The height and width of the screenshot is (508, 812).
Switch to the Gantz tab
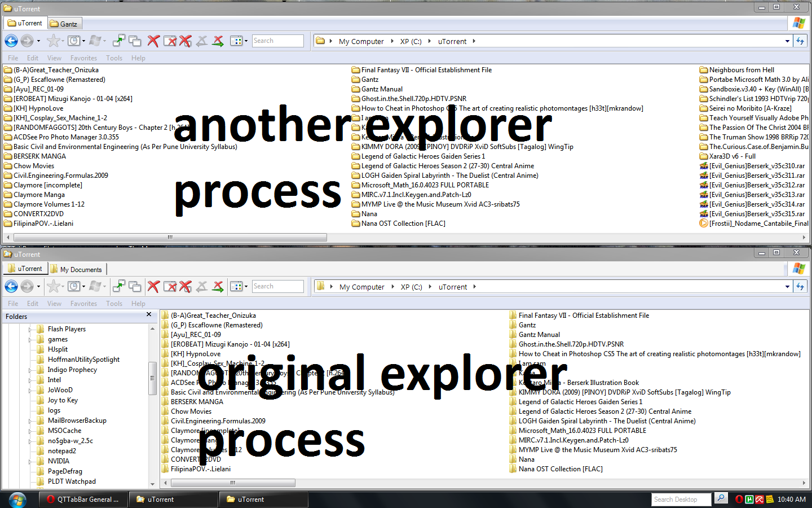pos(64,24)
